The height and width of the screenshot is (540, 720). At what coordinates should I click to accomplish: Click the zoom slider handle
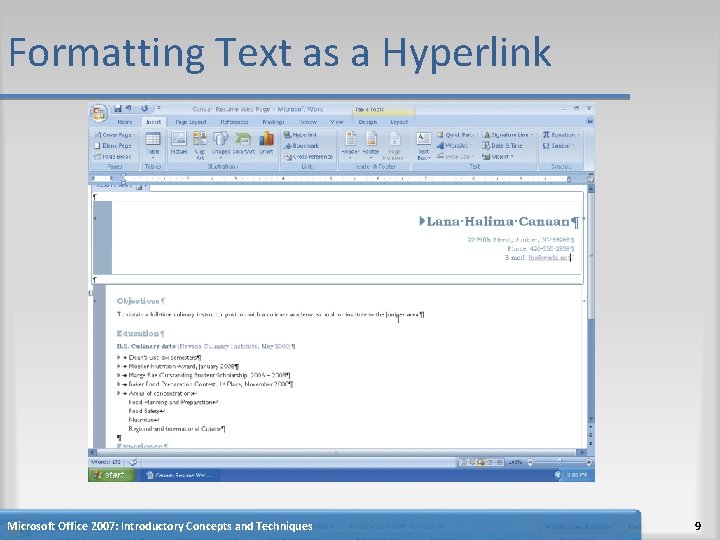(559, 462)
